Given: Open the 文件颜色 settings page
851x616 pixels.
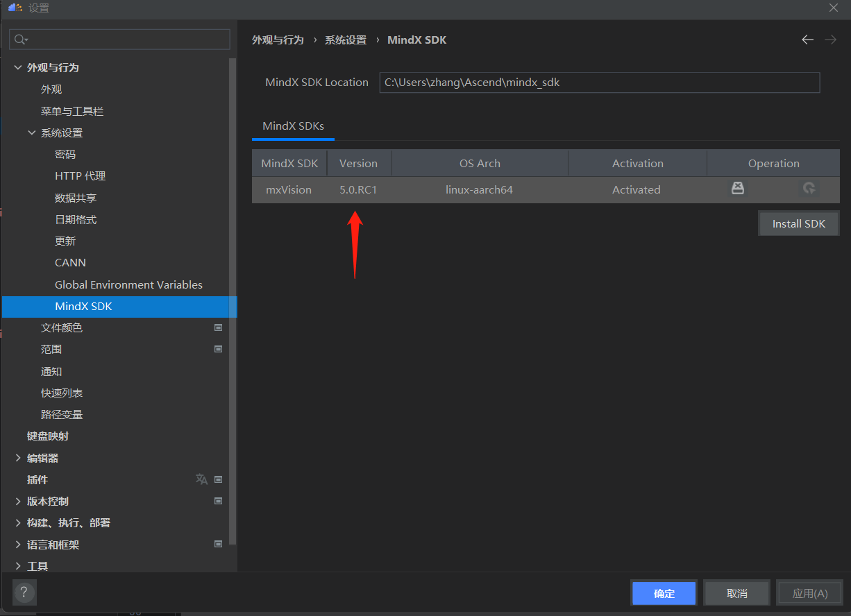Looking at the screenshot, I should tap(62, 327).
